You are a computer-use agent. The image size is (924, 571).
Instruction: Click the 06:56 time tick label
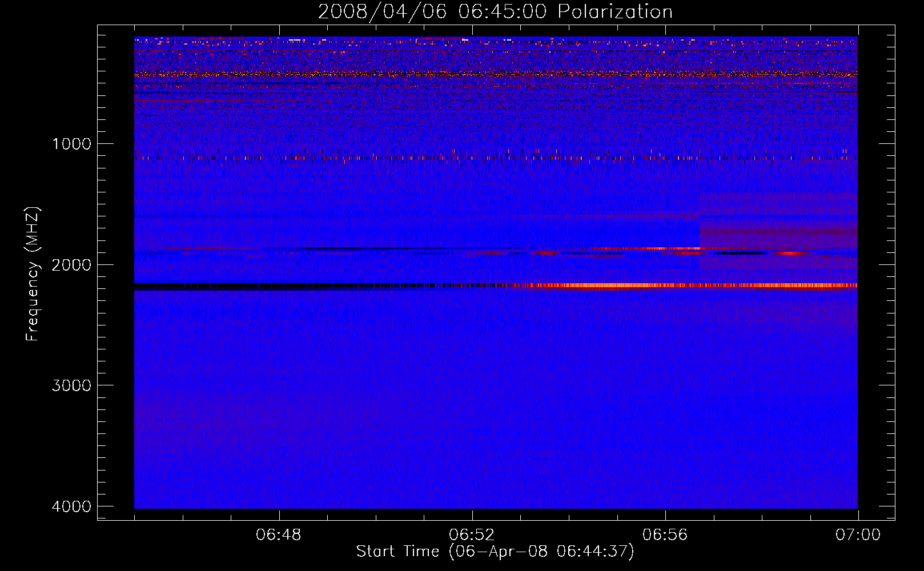click(x=665, y=535)
